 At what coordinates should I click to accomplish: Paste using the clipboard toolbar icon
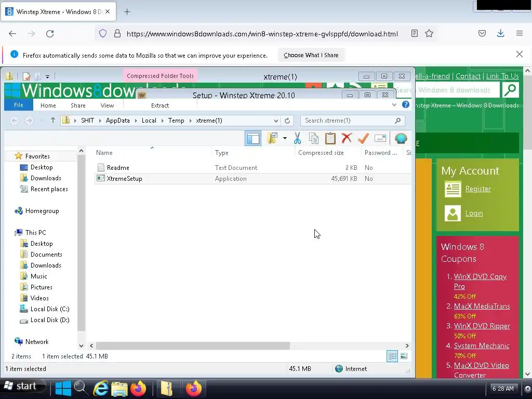330,138
